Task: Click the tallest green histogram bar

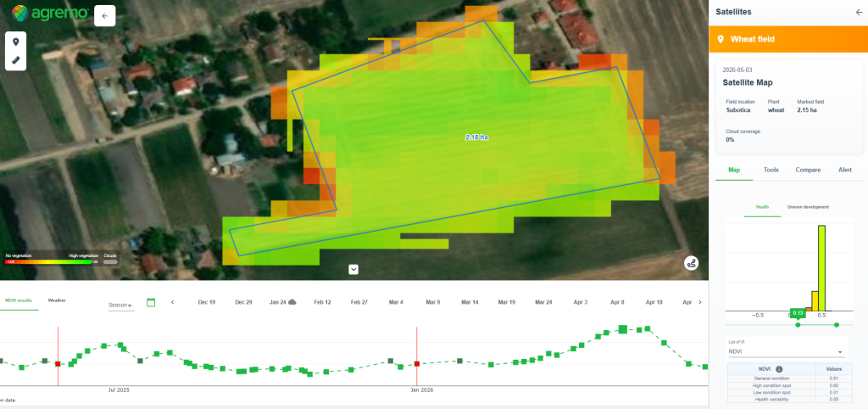Action: pyautogui.click(x=821, y=268)
